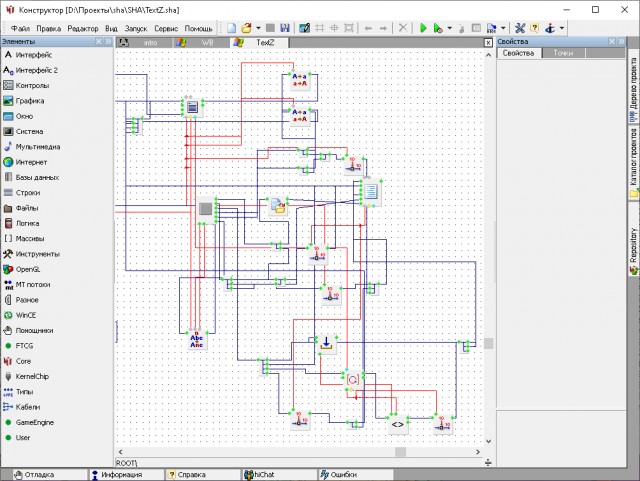Click the Ошибки bottom panel button
This screenshot has height=481, width=640.
coord(339,474)
